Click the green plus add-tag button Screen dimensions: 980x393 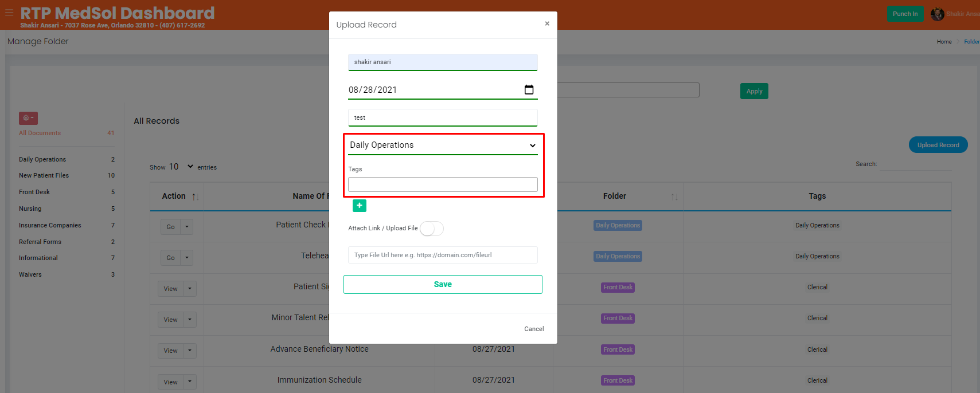[x=360, y=206]
